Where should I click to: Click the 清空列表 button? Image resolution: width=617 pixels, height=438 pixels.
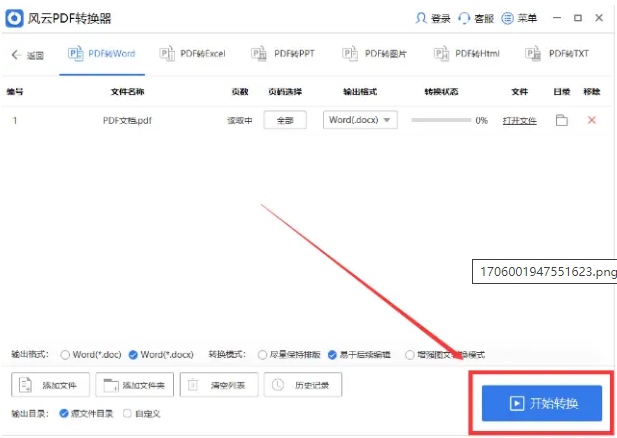click(x=219, y=385)
